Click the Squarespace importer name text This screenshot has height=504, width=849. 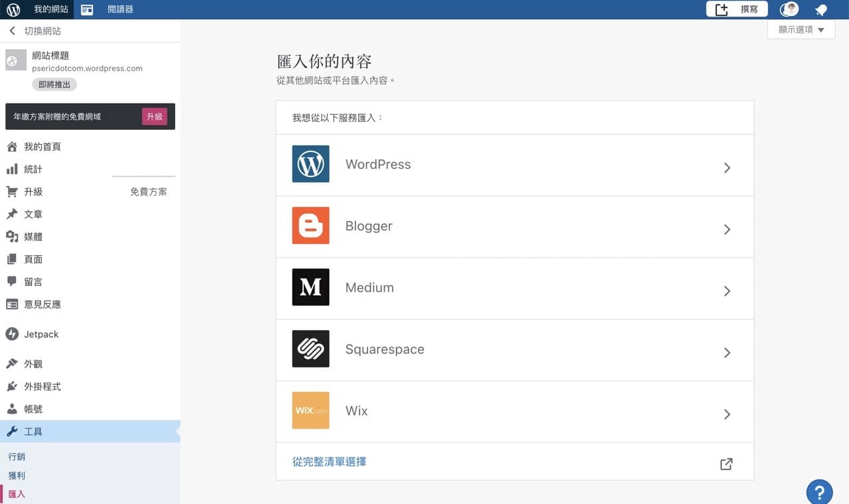coord(385,349)
